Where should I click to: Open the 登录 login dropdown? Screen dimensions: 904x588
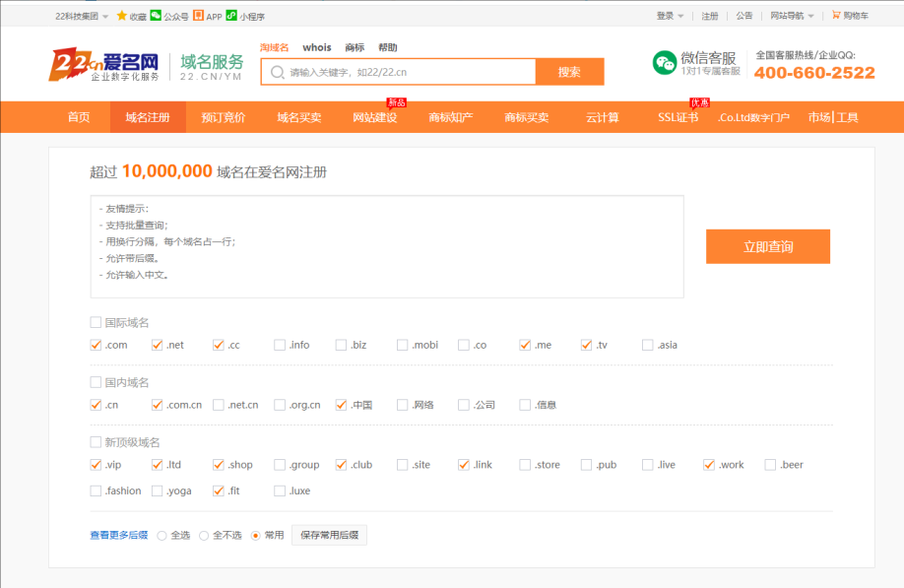tap(670, 16)
